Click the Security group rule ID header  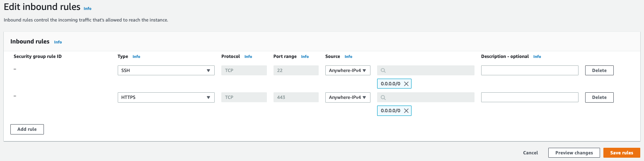point(38,56)
